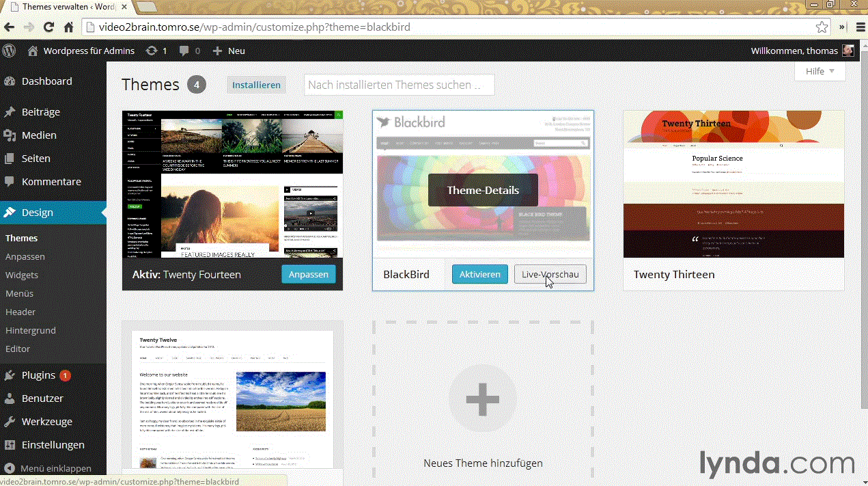Screen dimensions: 868x486
Task: Open the Widgets submenu item
Action: [22, 275]
